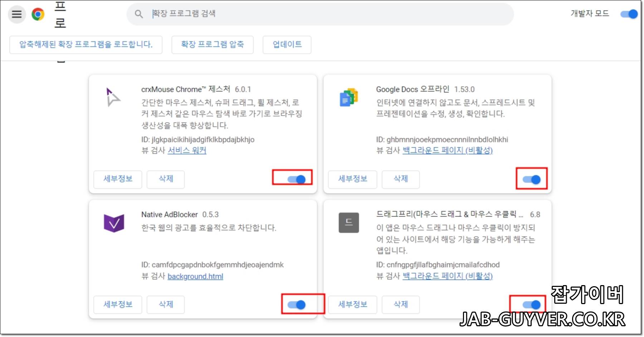Click the Google Docs 오프라인 title
This screenshot has height=337, width=644.
413,89
